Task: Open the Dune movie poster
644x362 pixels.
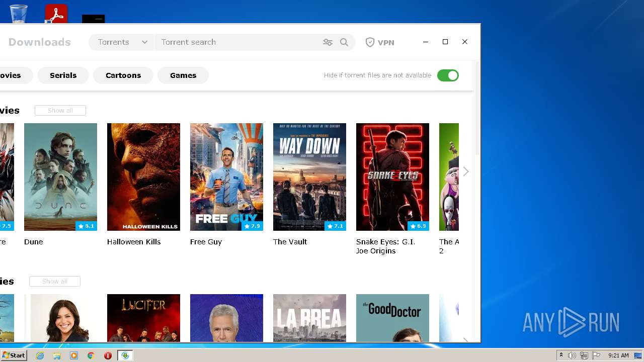Action: tap(60, 177)
